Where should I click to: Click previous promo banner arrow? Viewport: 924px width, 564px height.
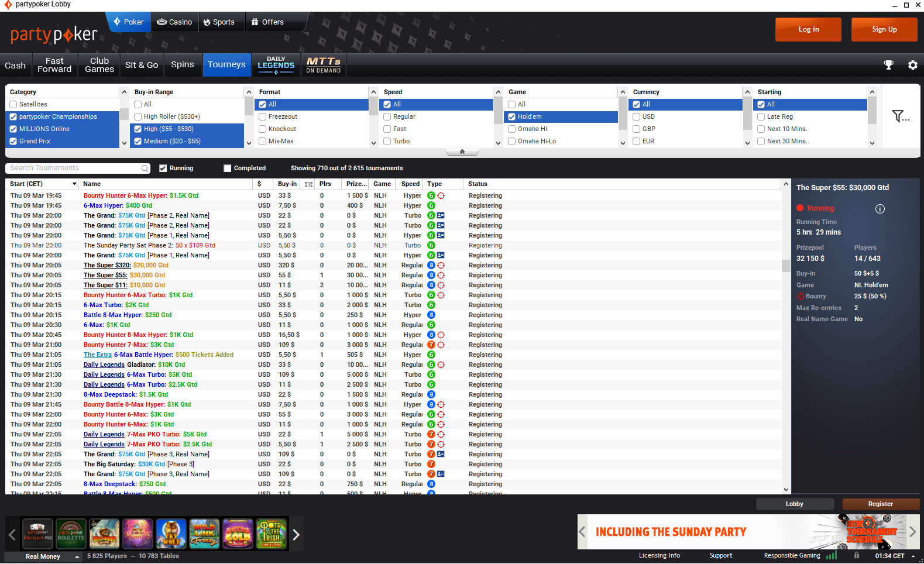pyautogui.click(x=582, y=532)
